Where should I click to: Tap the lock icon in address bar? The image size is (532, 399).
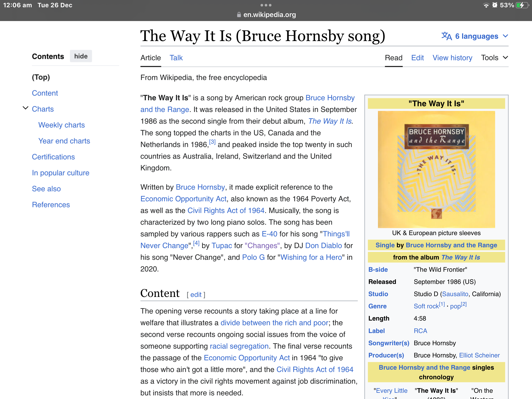(239, 15)
